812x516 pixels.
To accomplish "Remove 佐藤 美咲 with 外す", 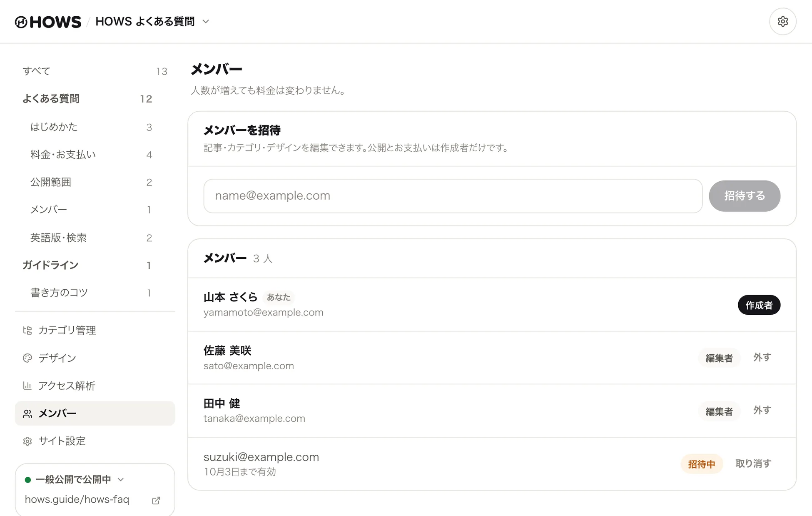I will (762, 357).
